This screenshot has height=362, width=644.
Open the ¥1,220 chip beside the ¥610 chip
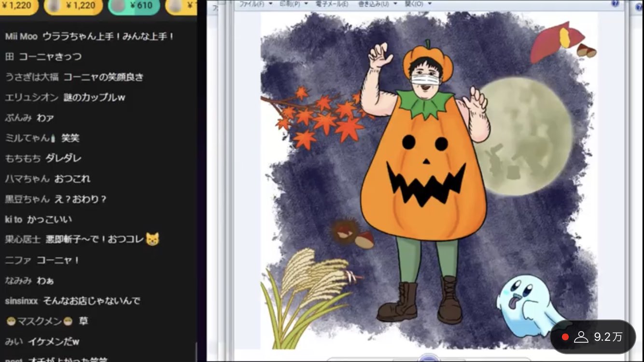(73, 6)
